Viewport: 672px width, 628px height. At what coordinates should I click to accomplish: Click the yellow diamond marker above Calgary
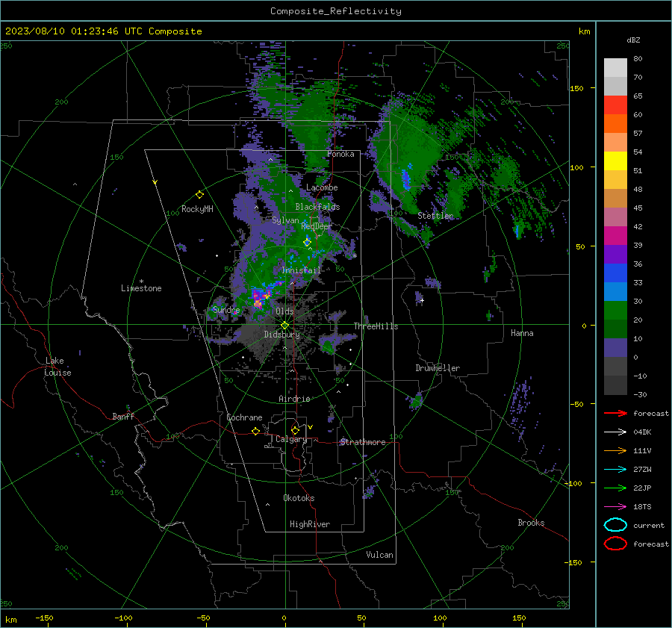(x=295, y=430)
